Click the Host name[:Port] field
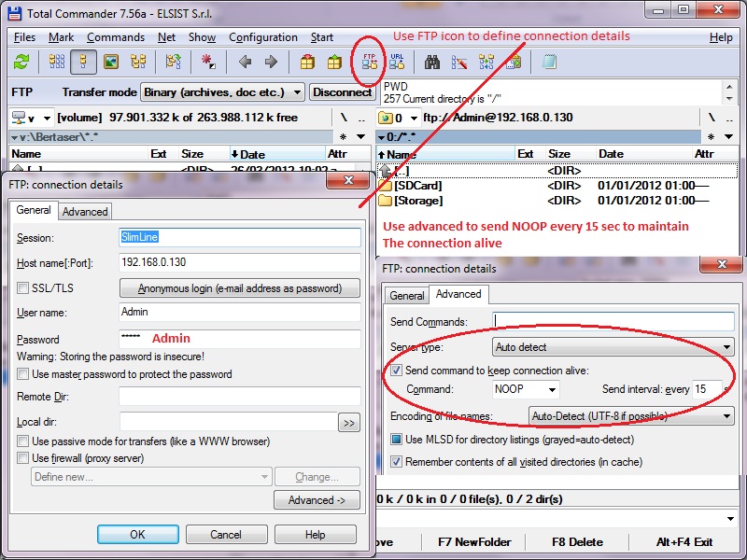This screenshot has width=747, height=560. pyautogui.click(x=240, y=262)
